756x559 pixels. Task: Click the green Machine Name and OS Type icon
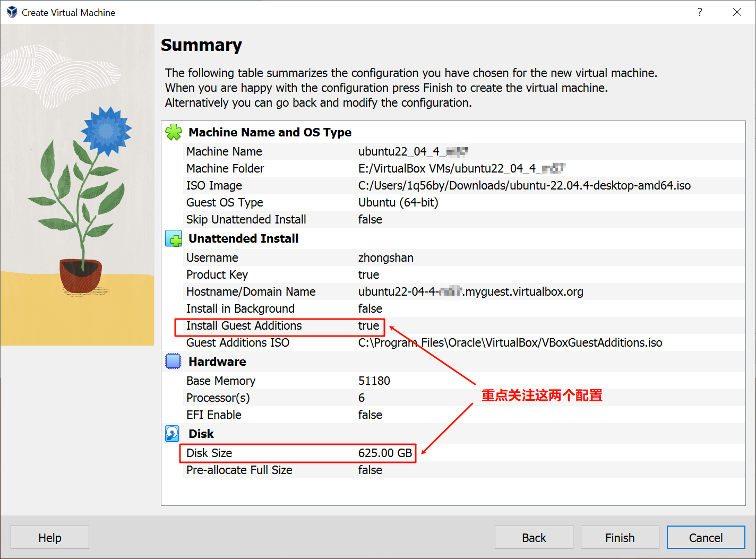pos(174,132)
